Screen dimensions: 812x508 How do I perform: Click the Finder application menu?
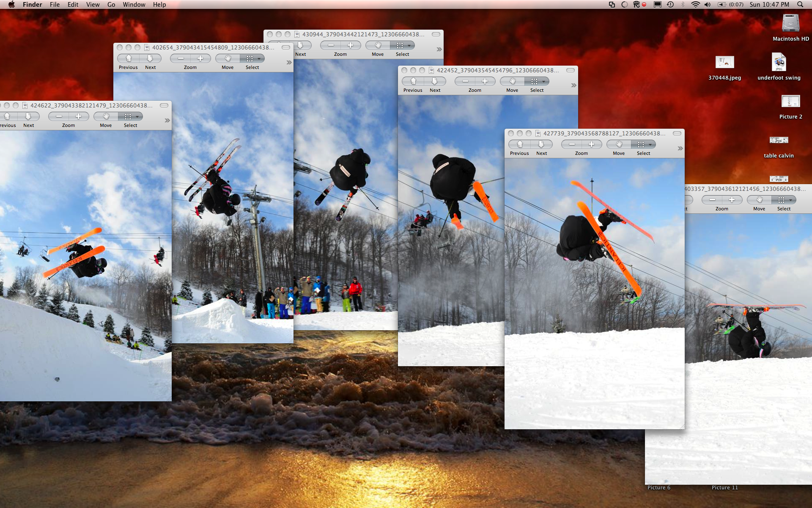click(x=32, y=4)
